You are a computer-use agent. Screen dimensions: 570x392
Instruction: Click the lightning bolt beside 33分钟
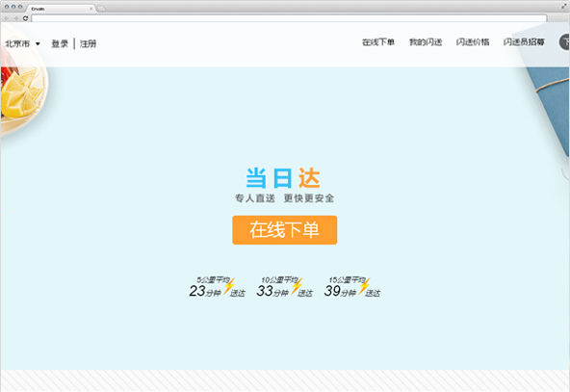[x=297, y=286]
